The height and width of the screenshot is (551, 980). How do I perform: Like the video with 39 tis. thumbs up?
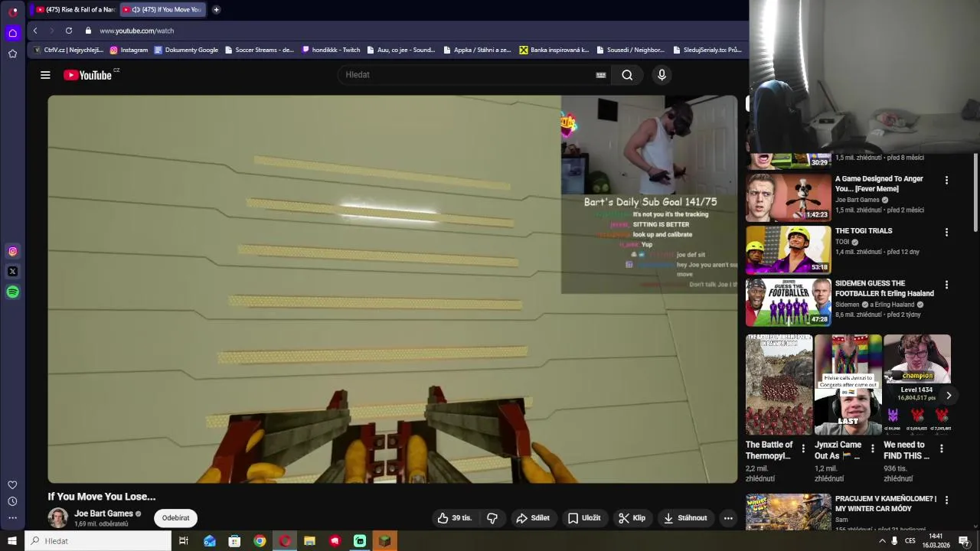pyautogui.click(x=455, y=518)
